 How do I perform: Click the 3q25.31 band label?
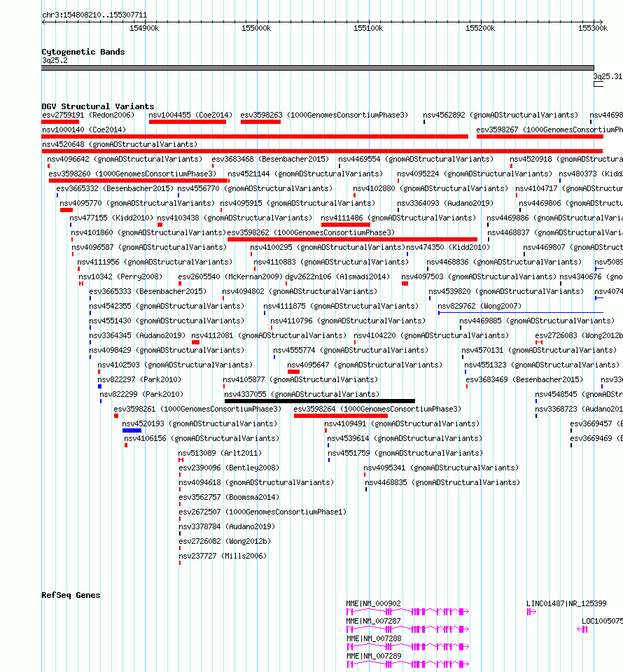coord(608,77)
